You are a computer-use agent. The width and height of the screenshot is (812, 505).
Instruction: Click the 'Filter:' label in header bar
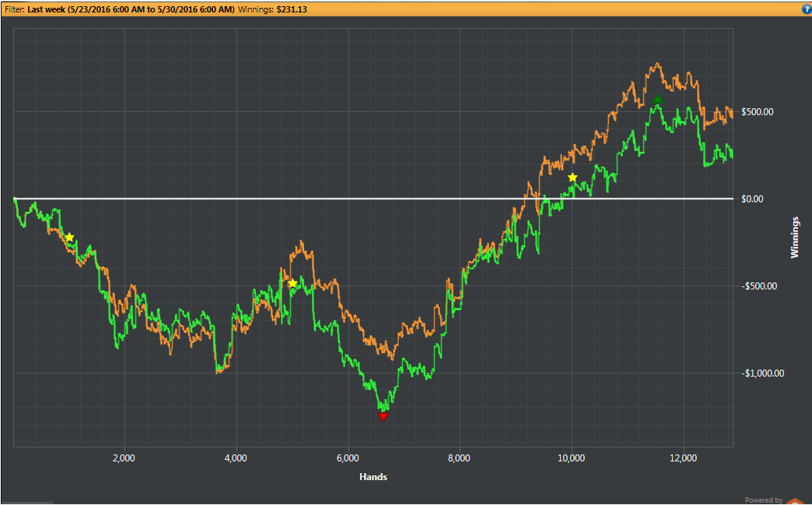pyautogui.click(x=15, y=9)
